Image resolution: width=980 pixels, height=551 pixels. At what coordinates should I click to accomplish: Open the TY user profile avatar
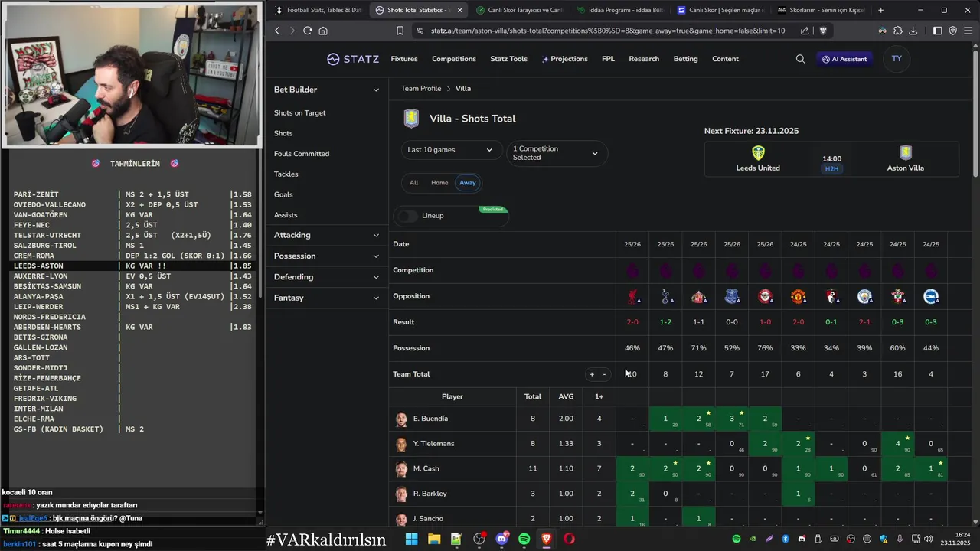[897, 59]
